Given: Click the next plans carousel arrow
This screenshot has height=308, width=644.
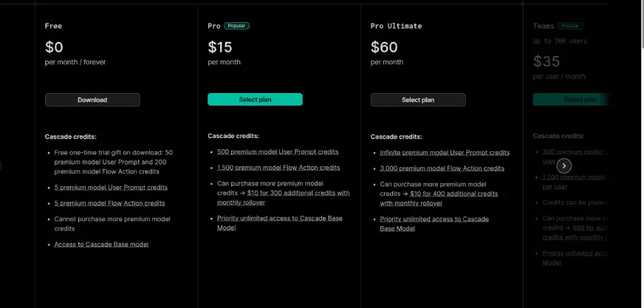Looking at the screenshot, I should 563,165.
